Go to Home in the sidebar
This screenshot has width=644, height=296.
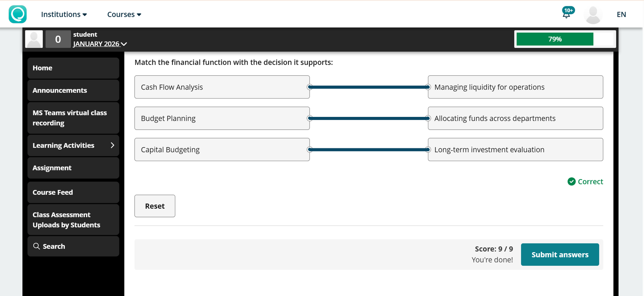[x=73, y=68]
